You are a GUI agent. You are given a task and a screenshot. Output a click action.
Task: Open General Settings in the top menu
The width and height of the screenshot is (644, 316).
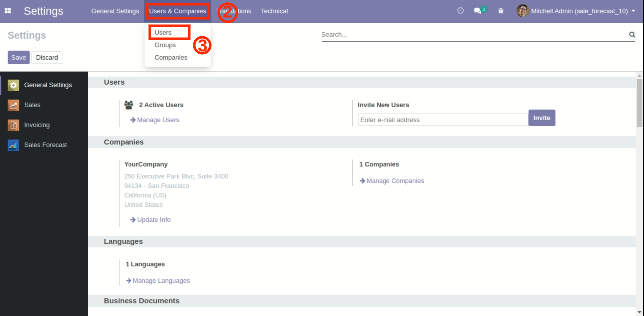point(115,11)
